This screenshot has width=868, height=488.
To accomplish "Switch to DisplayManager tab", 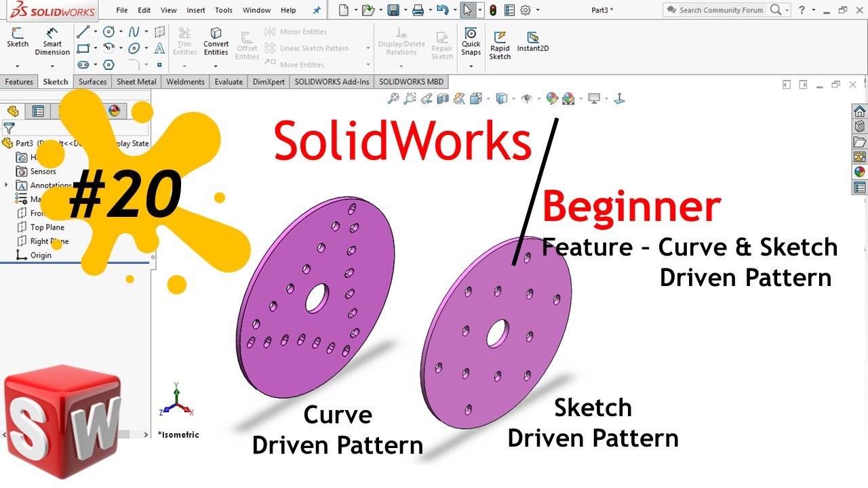I will [x=114, y=110].
